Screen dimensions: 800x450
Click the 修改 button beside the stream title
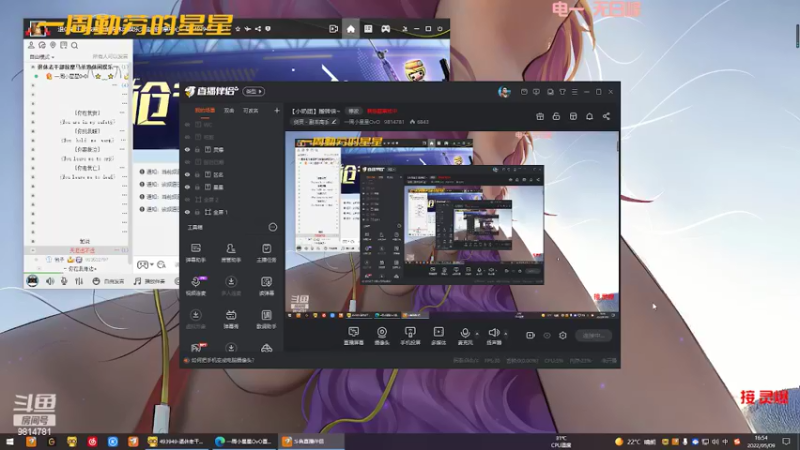353,111
